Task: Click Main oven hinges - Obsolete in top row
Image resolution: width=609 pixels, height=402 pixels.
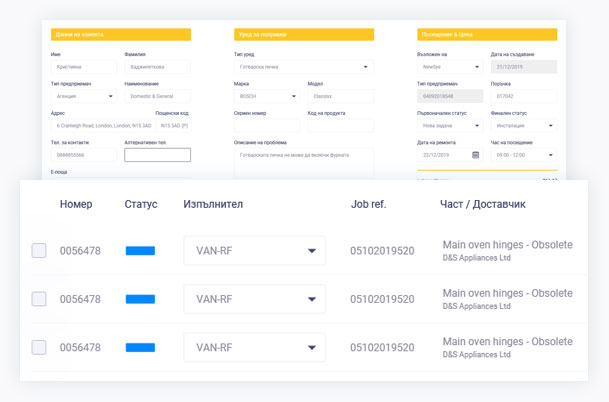Action: pos(508,245)
